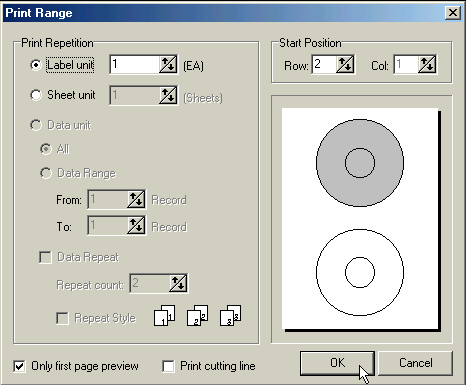466x385 pixels.
Task: Choose the Data Range option
Action: tap(46, 173)
